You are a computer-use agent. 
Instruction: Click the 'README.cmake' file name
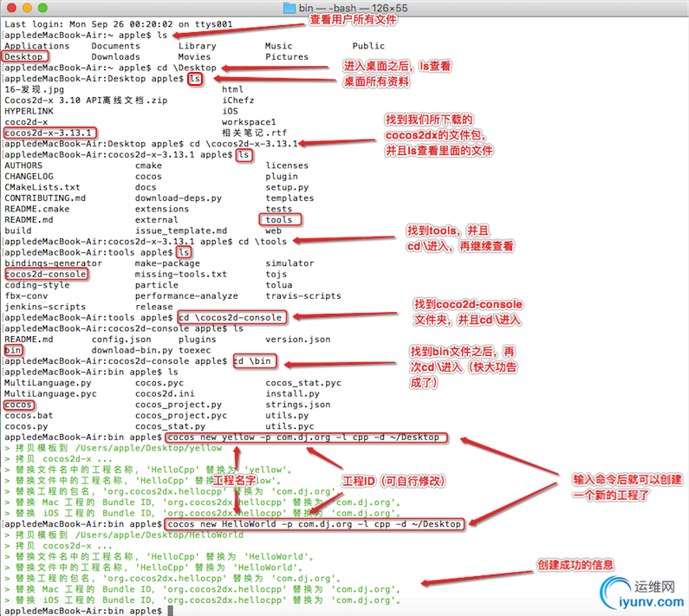point(37,209)
